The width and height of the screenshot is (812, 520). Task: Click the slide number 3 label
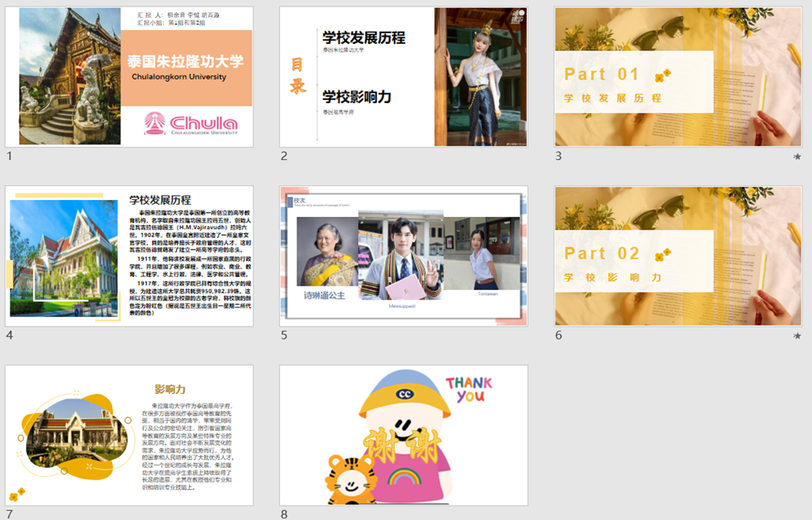click(558, 156)
